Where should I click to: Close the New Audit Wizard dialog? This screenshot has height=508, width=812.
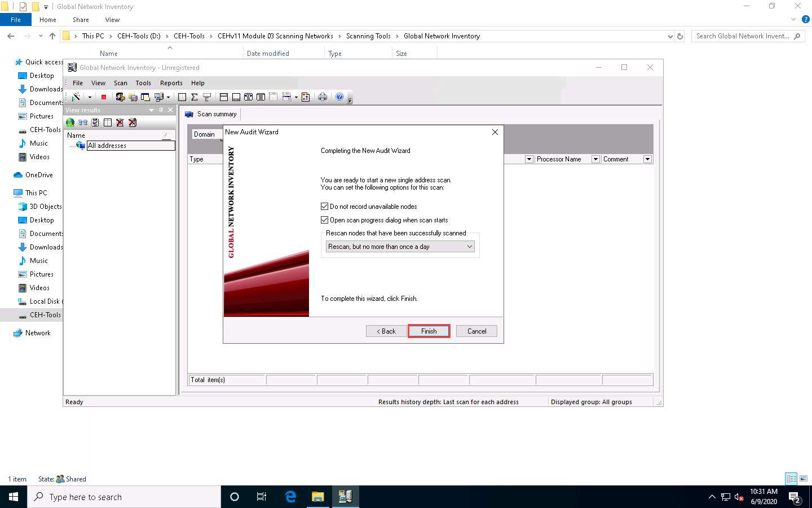point(495,132)
